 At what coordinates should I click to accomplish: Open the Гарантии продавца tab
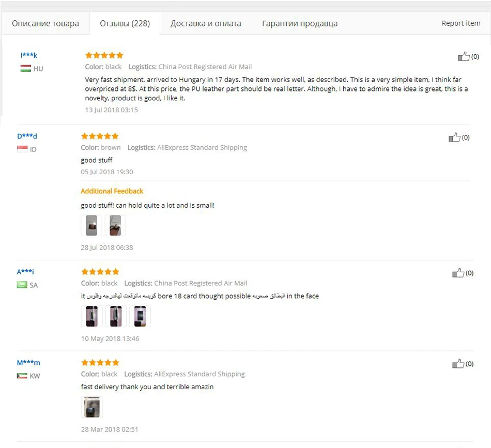[300, 23]
